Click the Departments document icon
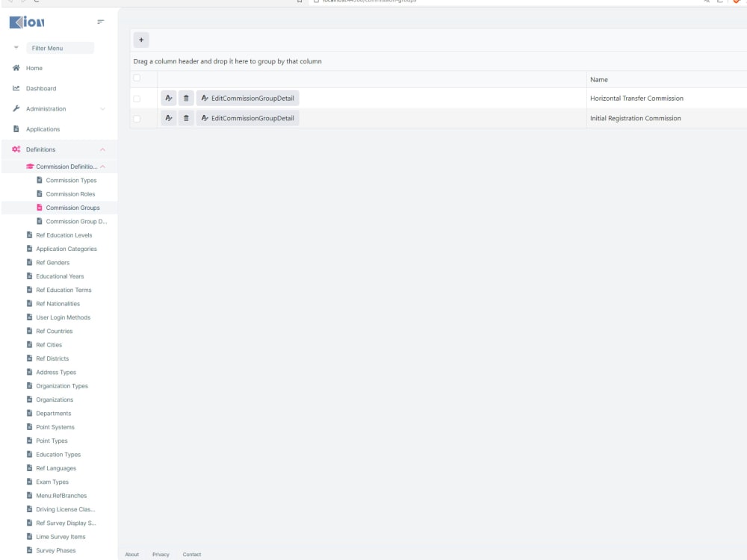747x560 pixels. pyautogui.click(x=30, y=414)
